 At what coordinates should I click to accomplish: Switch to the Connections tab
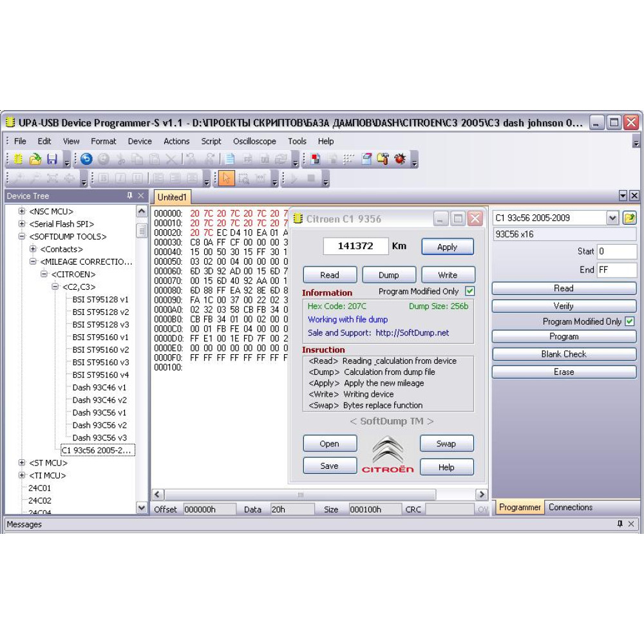pyautogui.click(x=571, y=507)
